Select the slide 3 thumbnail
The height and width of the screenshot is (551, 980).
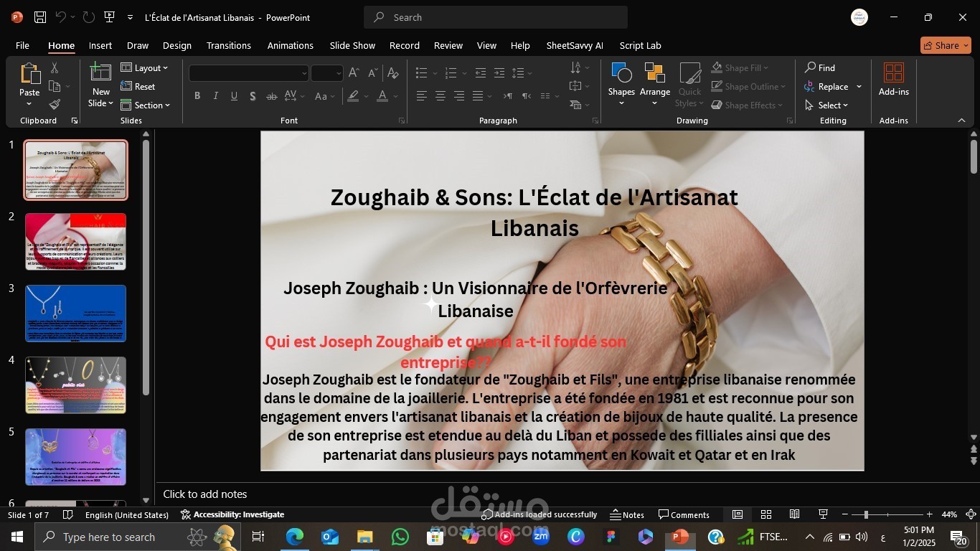(76, 314)
